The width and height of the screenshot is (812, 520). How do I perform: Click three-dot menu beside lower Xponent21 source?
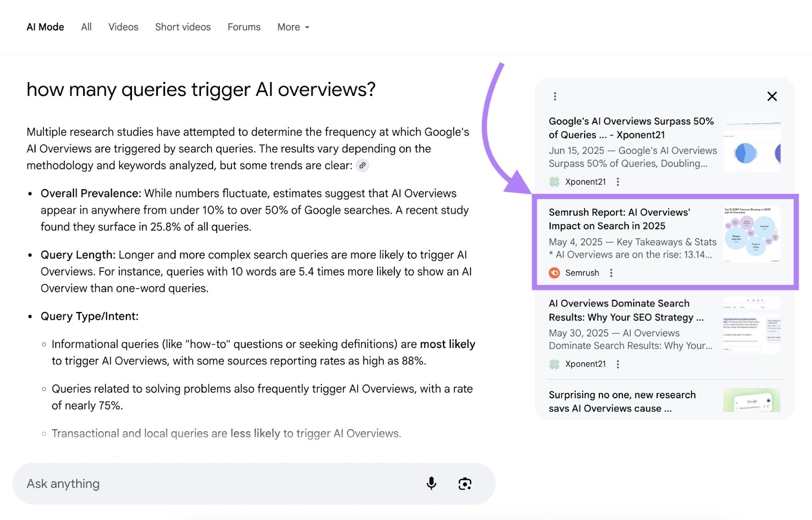coord(618,364)
